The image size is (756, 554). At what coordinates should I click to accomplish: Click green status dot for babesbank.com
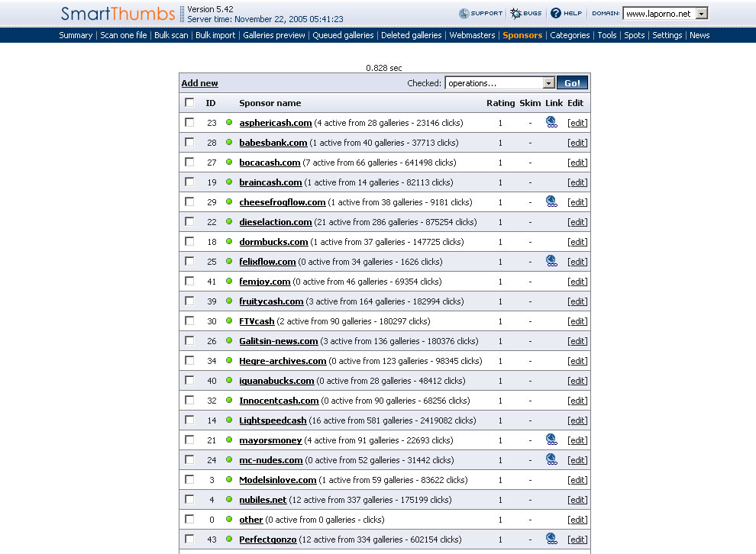[x=229, y=142]
